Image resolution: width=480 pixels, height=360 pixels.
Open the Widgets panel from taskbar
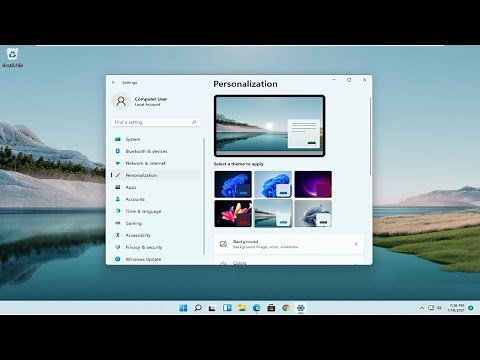click(227, 308)
